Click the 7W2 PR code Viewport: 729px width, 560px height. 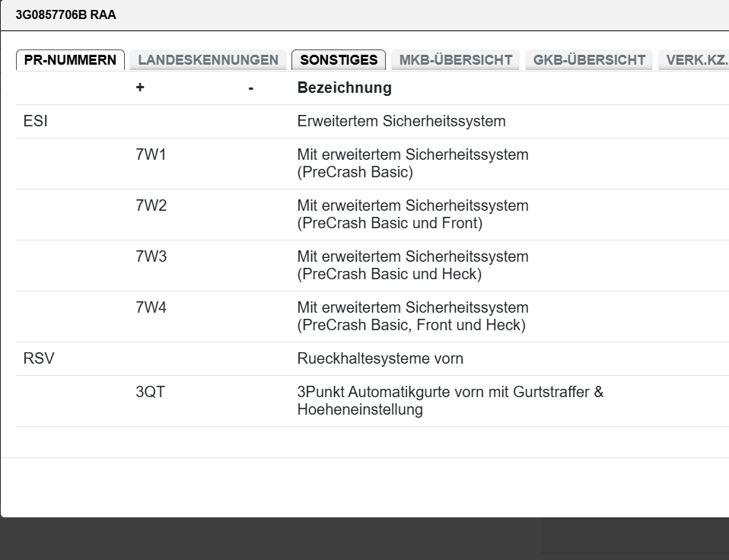pos(151,206)
